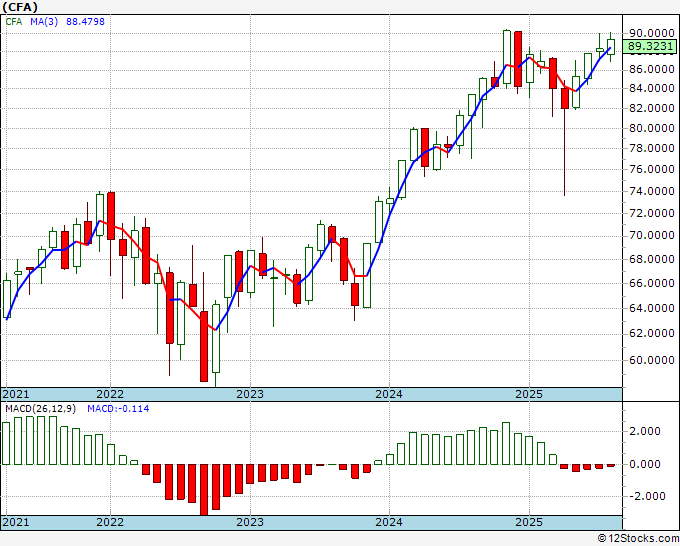Click 2024 on the MACD time axis
This screenshot has height=546, width=680.
coord(389,522)
